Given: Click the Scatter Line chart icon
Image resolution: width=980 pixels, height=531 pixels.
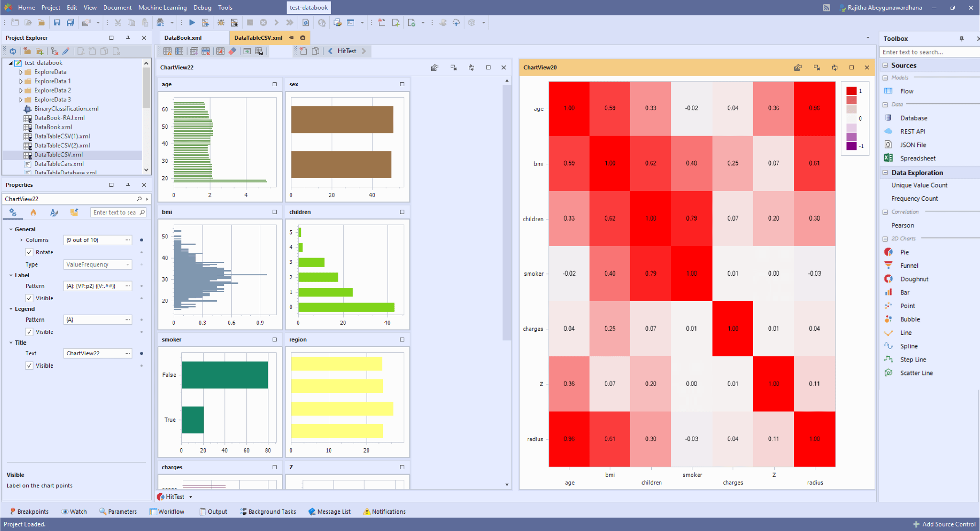Looking at the screenshot, I should (889, 373).
